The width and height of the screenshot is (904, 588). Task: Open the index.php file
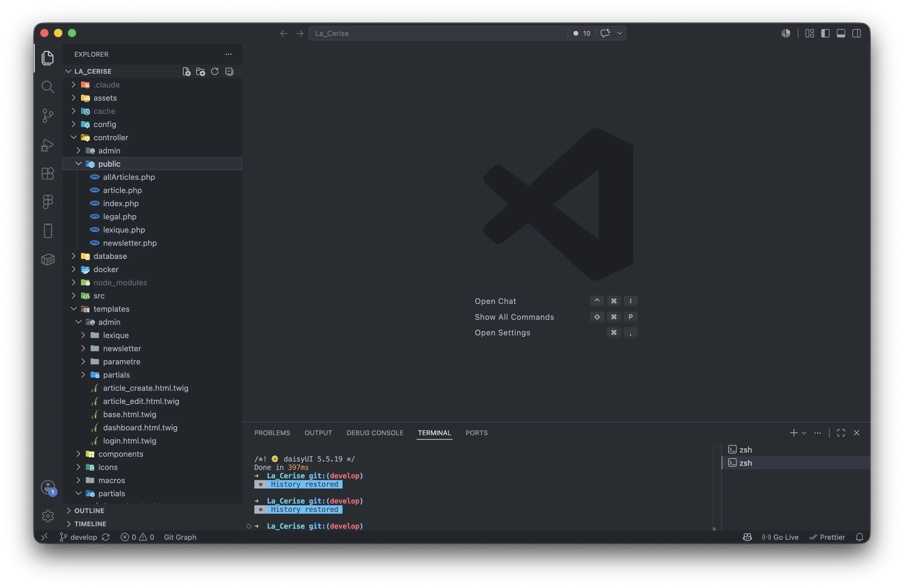pyautogui.click(x=152, y=203)
